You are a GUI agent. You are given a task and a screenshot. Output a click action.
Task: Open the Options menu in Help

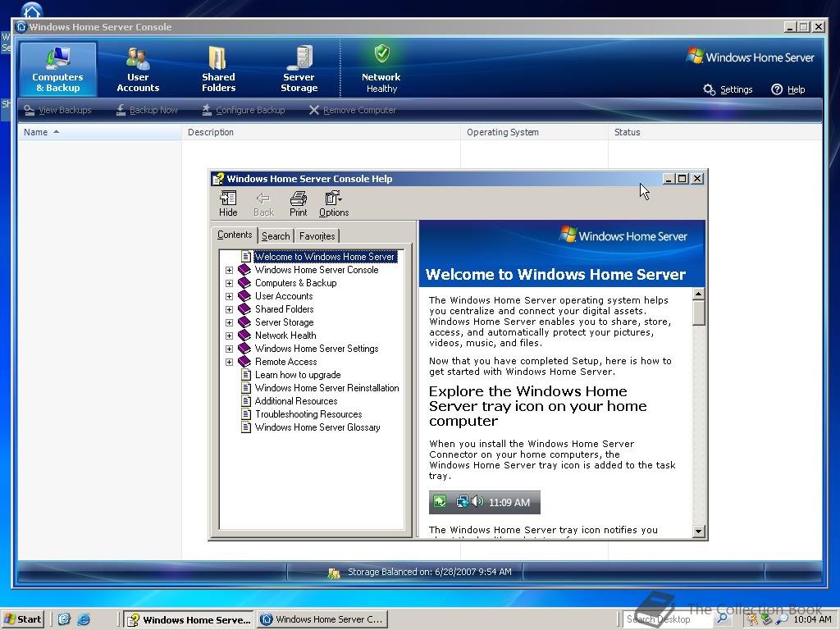334,204
